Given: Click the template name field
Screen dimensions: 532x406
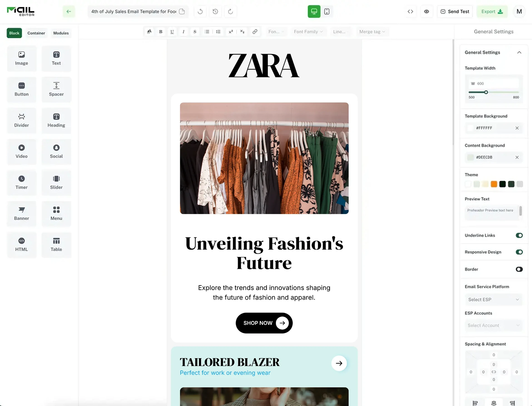Looking at the screenshot, I should click(x=138, y=11).
